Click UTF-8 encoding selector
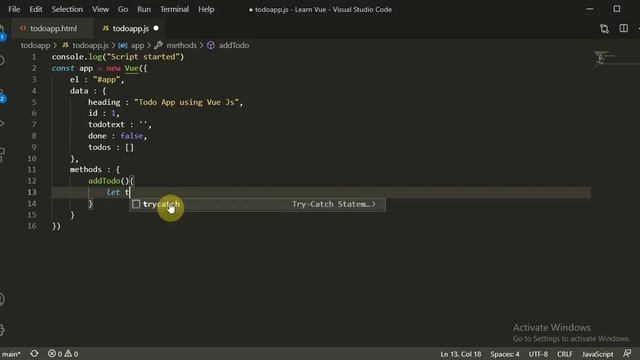The height and width of the screenshot is (360, 640). coord(538,354)
